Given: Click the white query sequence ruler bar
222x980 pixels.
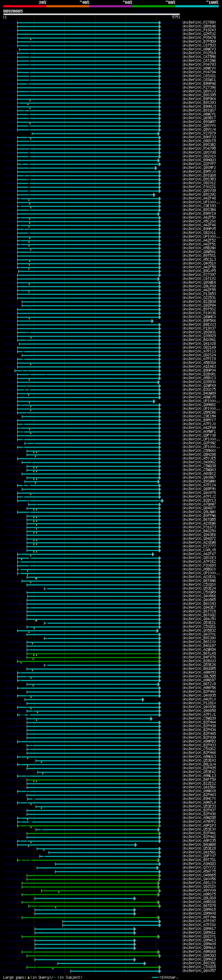Looking at the screenshot, I should coord(92,14).
